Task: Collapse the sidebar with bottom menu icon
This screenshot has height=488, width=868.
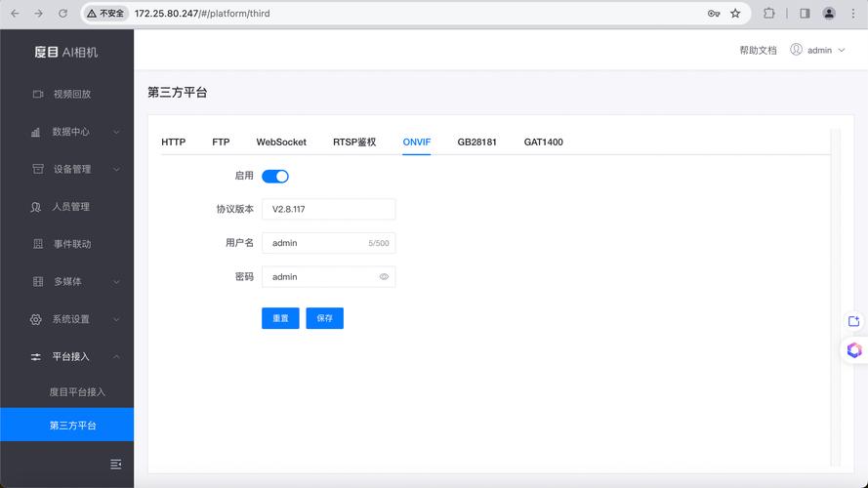Action: click(115, 465)
